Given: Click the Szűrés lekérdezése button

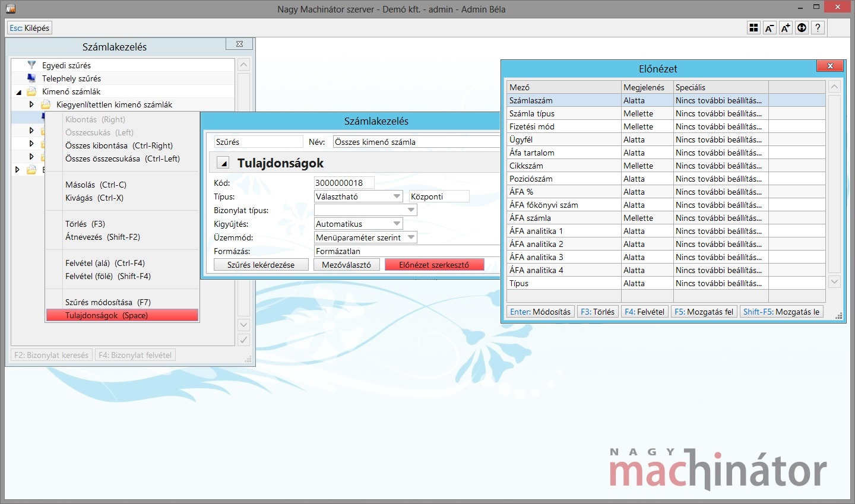Looking at the screenshot, I should tap(261, 265).
